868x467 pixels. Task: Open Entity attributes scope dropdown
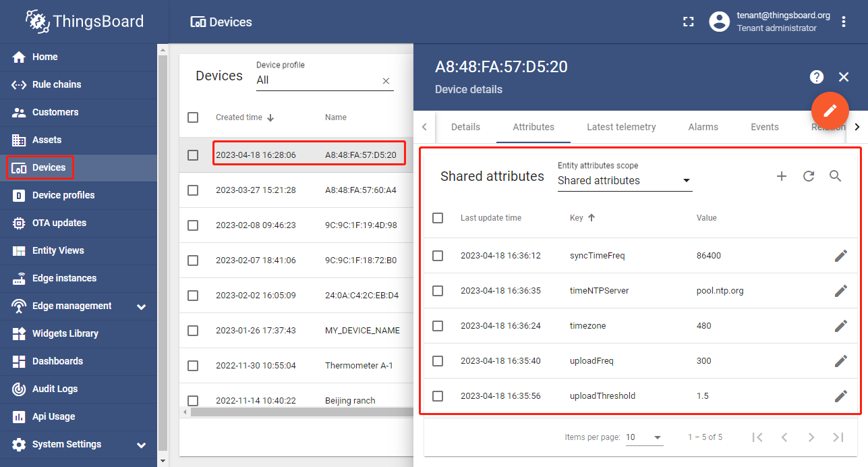pyautogui.click(x=625, y=180)
